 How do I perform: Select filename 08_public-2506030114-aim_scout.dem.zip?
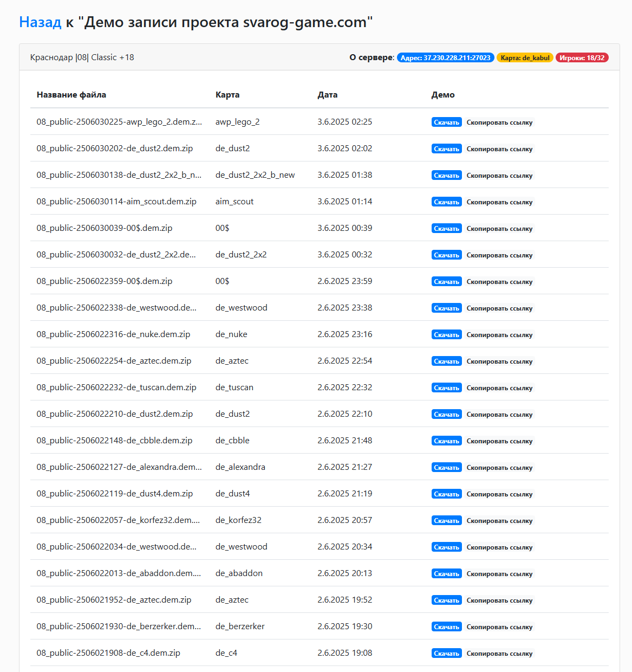tap(116, 202)
